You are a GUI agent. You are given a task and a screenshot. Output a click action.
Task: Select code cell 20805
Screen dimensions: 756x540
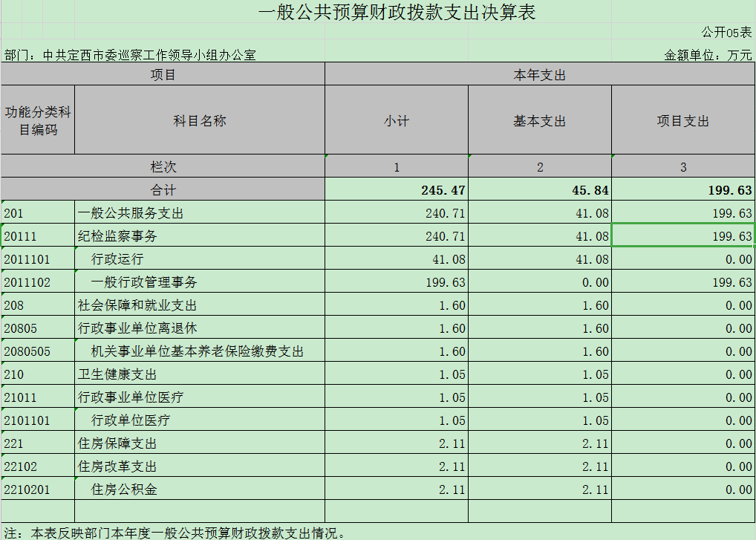38,328
